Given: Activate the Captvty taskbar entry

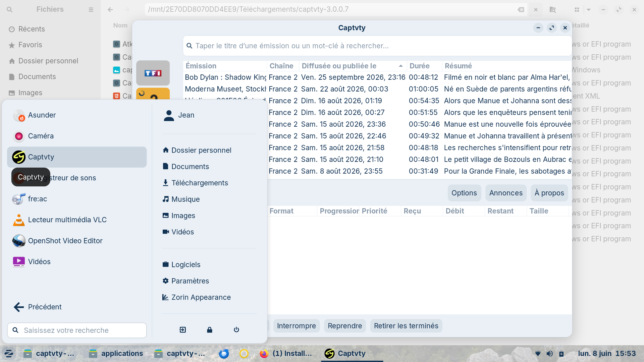Looking at the screenshot, I should pyautogui.click(x=352, y=354).
